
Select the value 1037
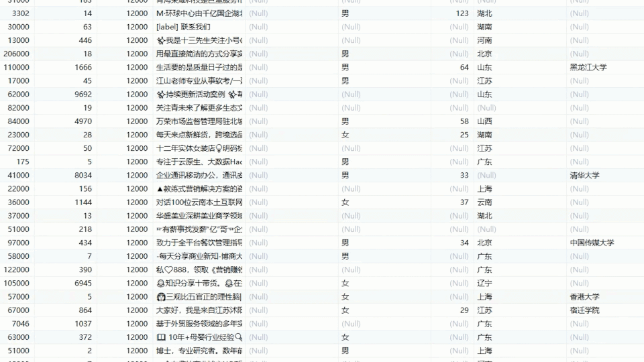point(83,324)
